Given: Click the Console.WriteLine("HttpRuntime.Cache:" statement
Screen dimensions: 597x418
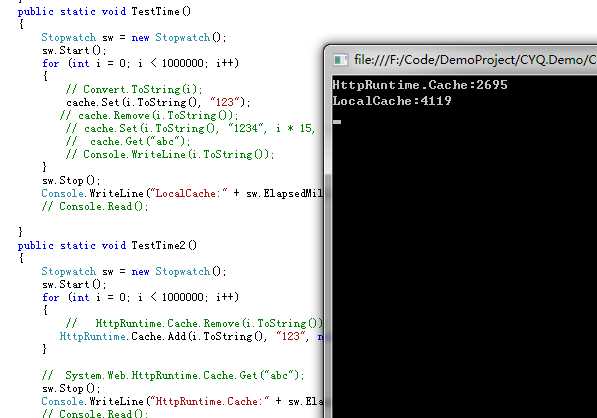Looking at the screenshot, I should point(182,402).
